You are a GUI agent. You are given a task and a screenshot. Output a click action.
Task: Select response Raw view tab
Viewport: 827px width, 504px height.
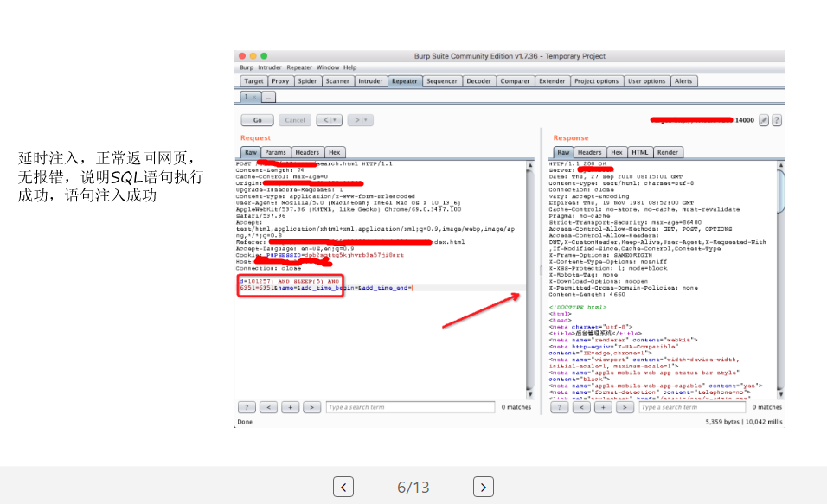[x=563, y=152]
